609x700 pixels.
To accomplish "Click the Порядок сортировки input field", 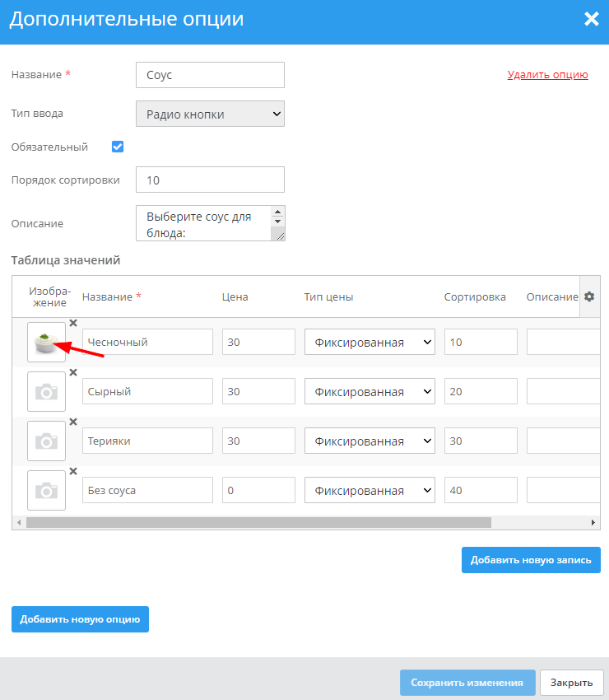I will (x=210, y=180).
